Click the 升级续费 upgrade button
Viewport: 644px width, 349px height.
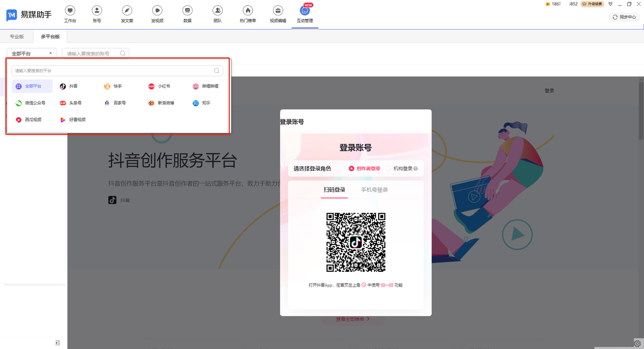click(x=592, y=4)
